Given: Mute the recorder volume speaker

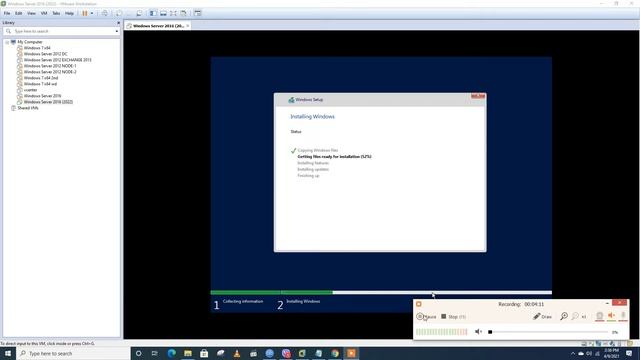Looking at the screenshot, I should coord(478,331).
